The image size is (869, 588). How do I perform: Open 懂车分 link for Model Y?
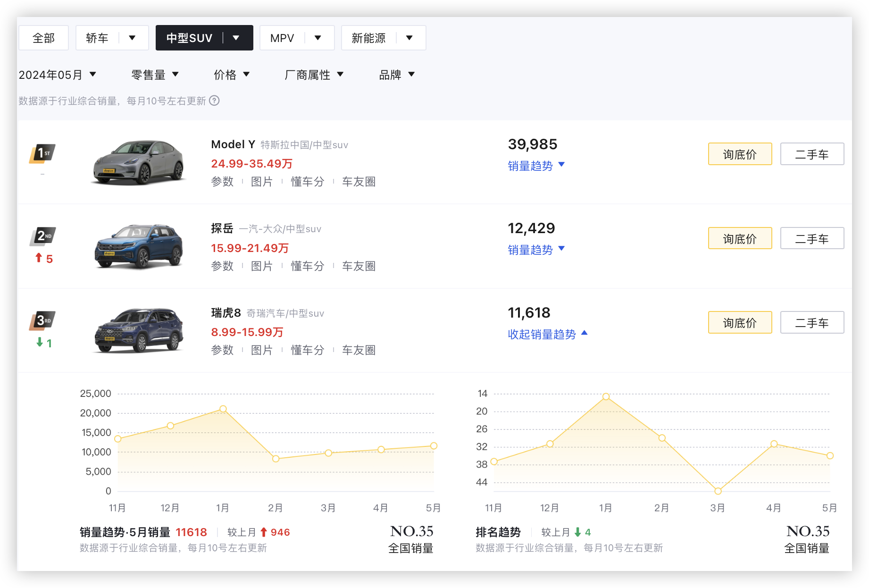pyautogui.click(x=308, y=182)
